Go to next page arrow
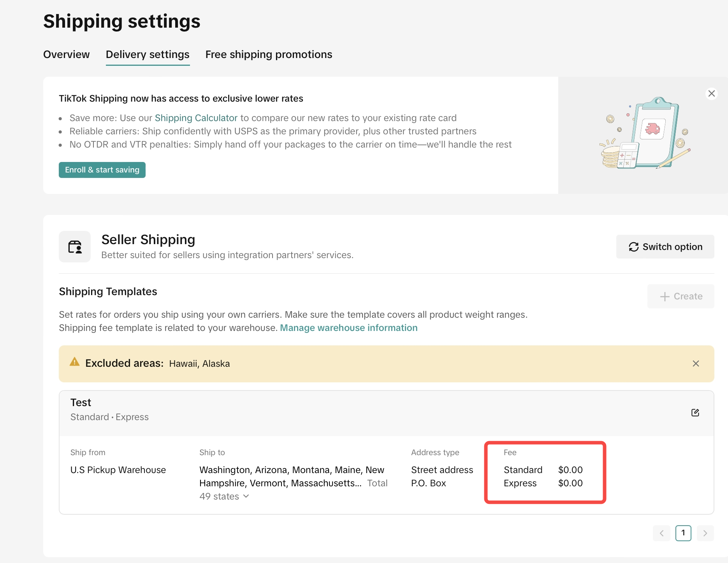Screen dimensions: 728x563 pyautogui.click(x=705, y=533)
